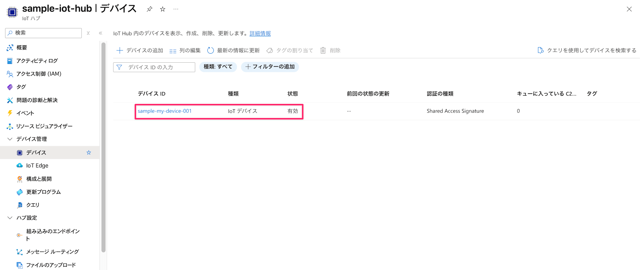The height and width of the screenshot is (270, 644).
Task: Click 最新の情報に更新 to refresh
Action: point(233,50)
